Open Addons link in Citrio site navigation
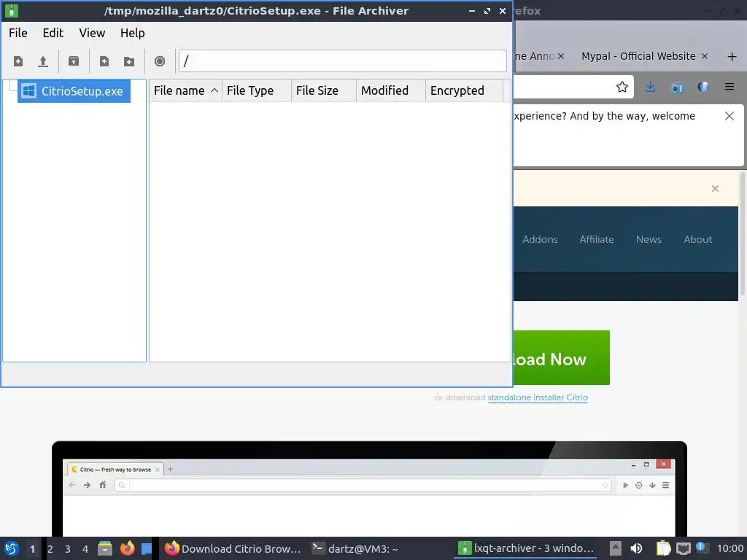Viewport: 747px width, 560px height. (x=540, y=239)
